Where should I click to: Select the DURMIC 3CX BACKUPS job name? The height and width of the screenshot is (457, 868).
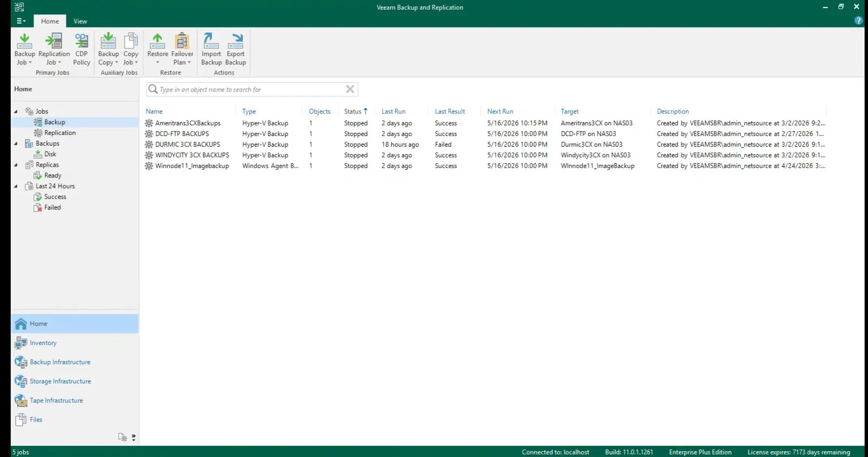(188, 145)
